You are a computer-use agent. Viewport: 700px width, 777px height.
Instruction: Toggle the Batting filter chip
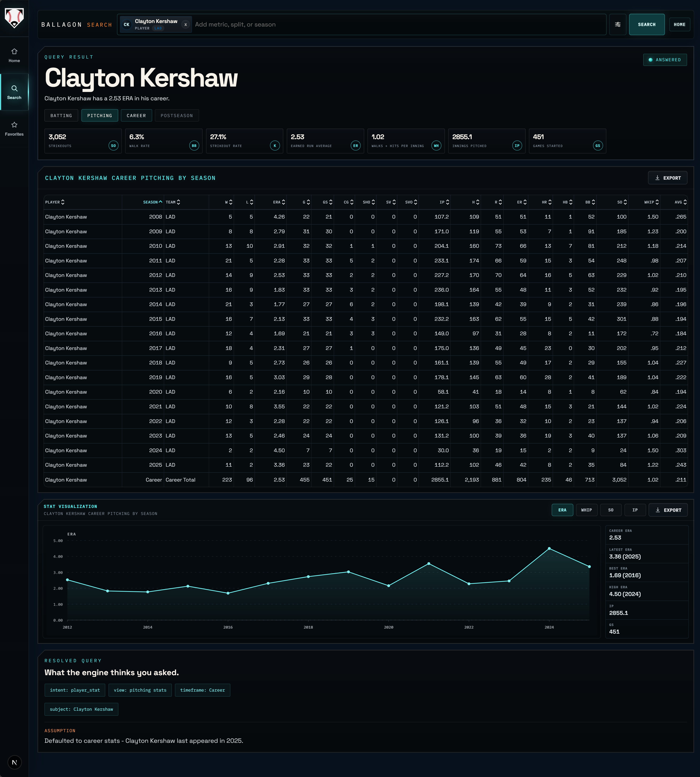[61, 115]
